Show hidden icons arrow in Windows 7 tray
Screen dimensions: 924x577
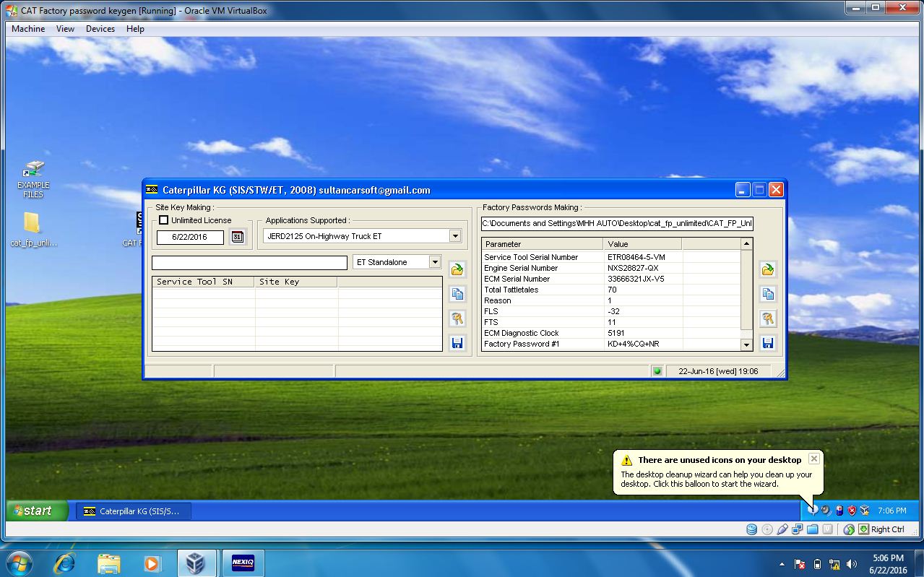(x=782, y=564)
